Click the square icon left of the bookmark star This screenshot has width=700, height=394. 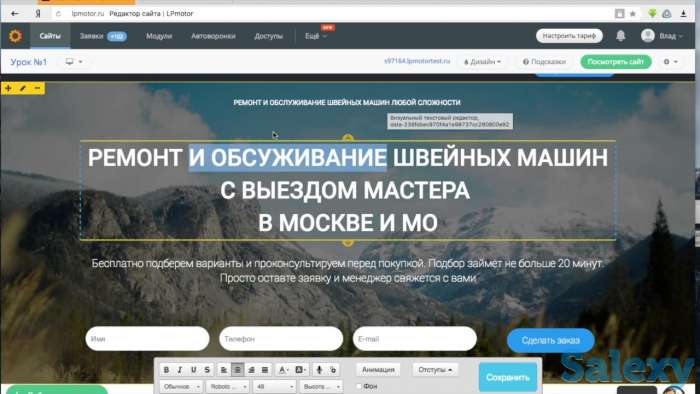click(620, 13)
